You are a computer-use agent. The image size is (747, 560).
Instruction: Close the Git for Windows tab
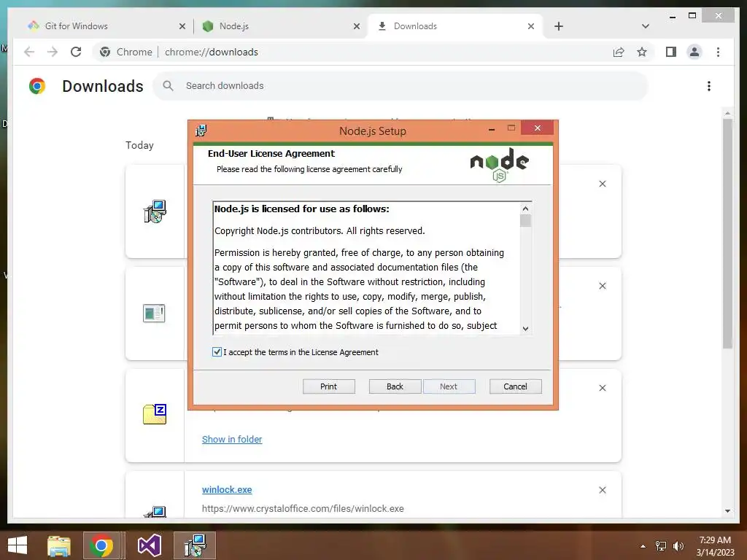click(182, 26)
